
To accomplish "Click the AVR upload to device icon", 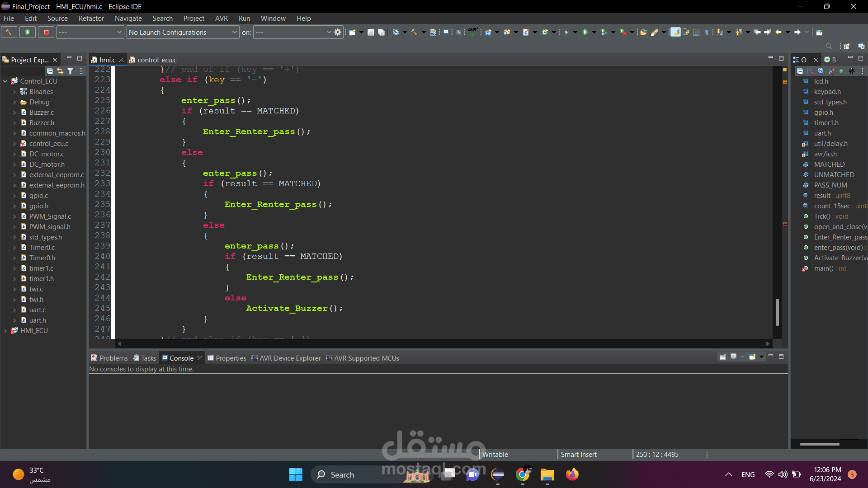I will 472,32.
